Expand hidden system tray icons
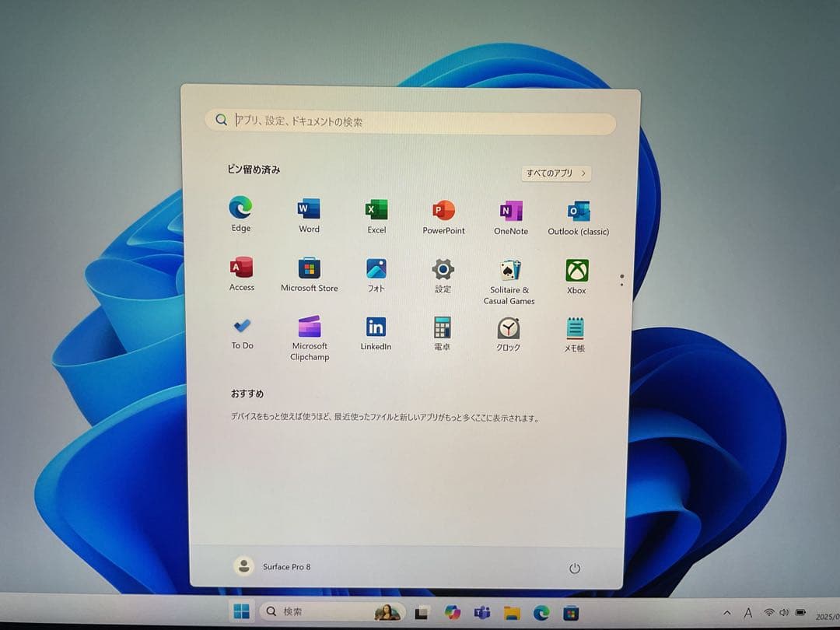The image size is (840, 630). click(x=726, y=612)
